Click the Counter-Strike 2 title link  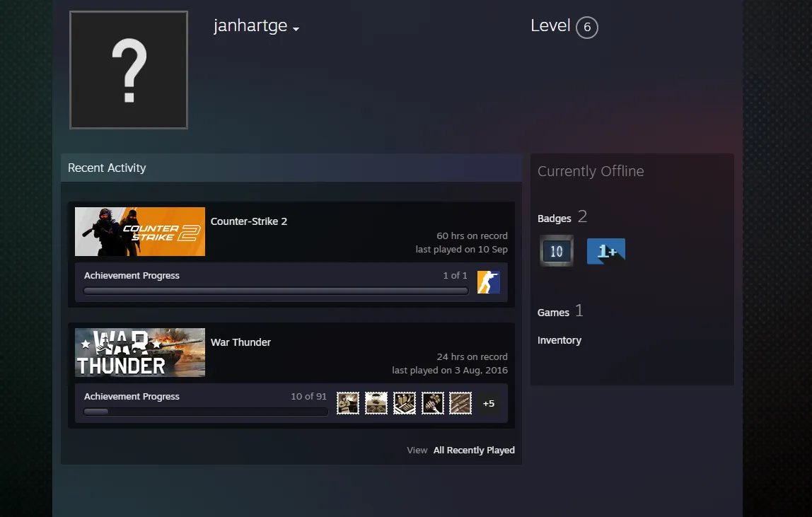coord(248,221)
